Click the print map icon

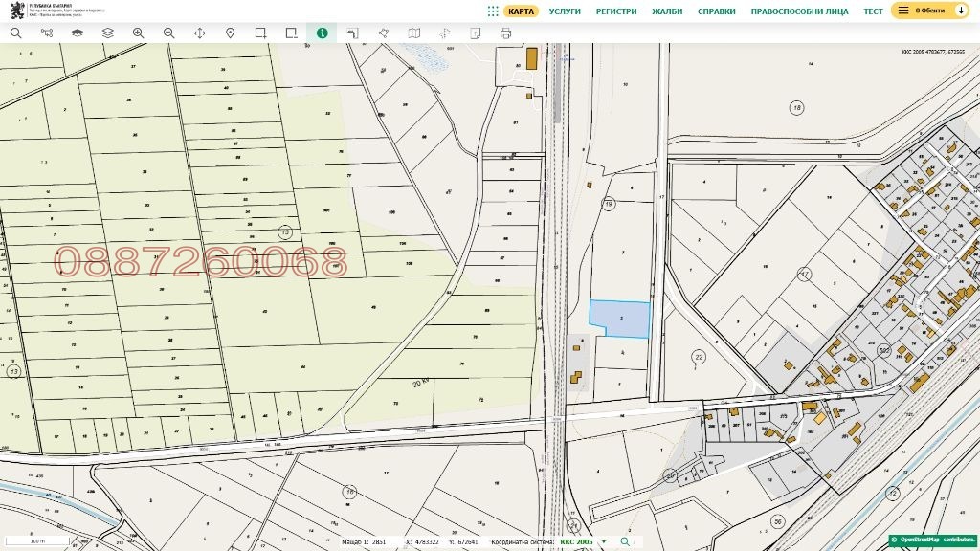(x=505, y=33)
